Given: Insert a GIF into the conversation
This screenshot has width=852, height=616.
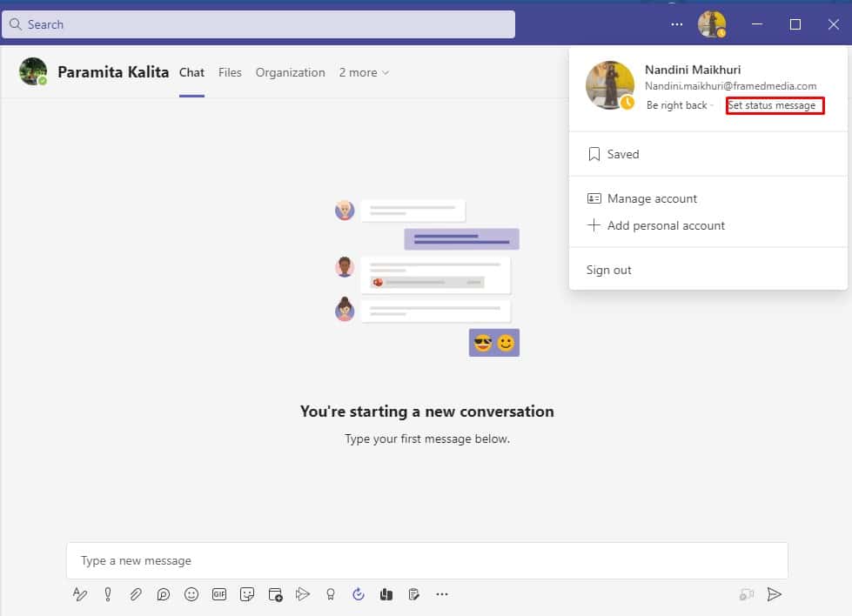Looking at the screenshot, I should coord(218,594).
